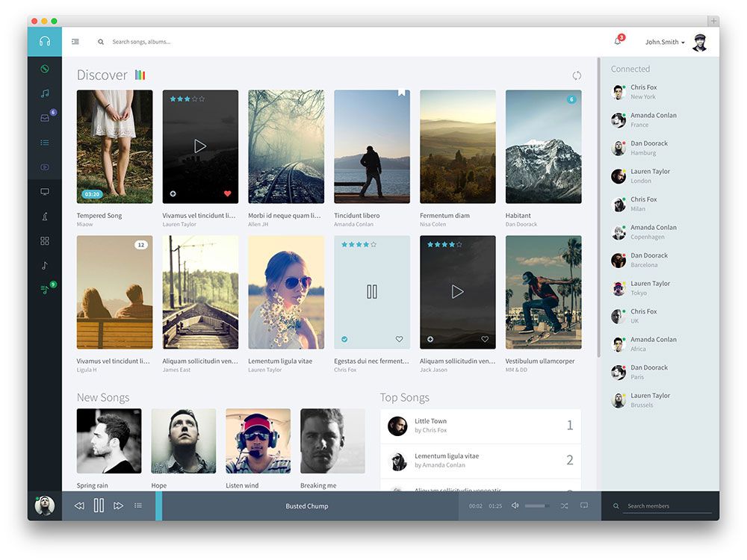Like the Egestas dui heart icon
The image size is (747, 560).
pyautogui.click(x=399, y=339)
